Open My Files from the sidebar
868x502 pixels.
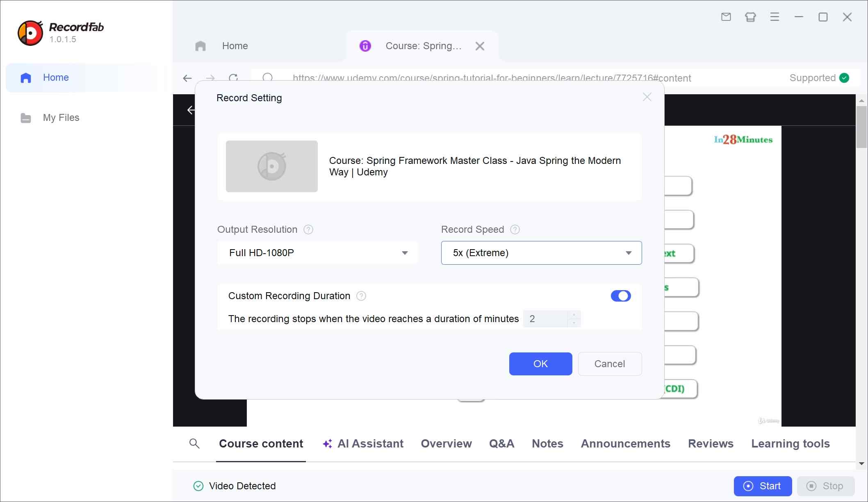pos(61,118)
